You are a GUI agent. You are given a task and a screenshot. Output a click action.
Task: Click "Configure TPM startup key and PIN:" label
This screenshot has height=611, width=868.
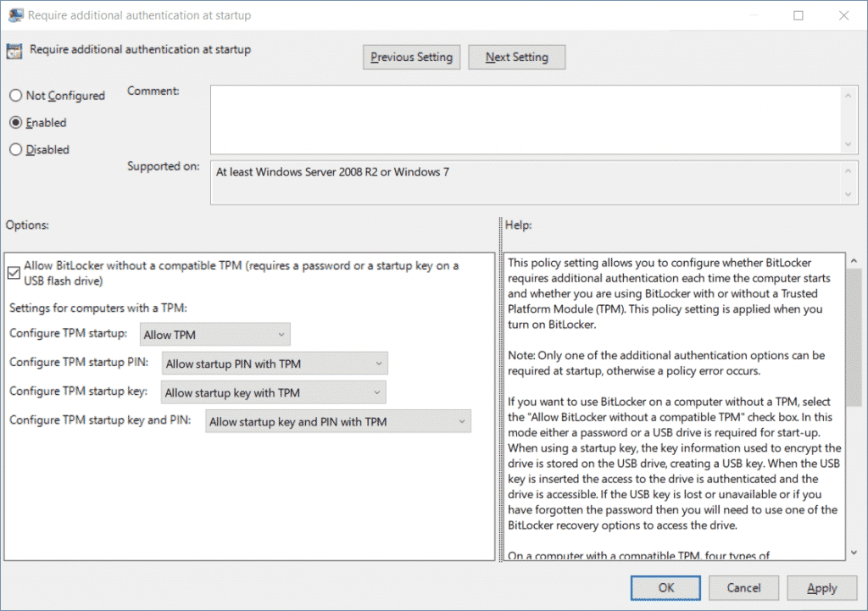(x=100, y=419)
